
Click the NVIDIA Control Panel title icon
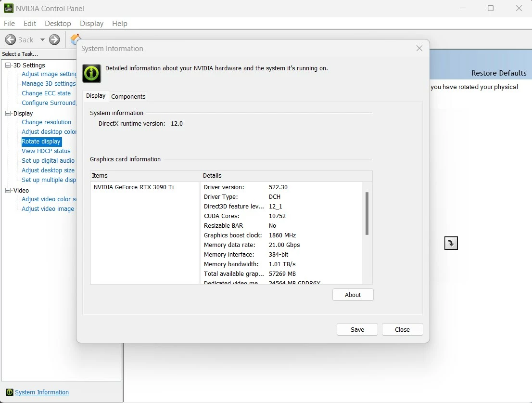coord(9,8)
